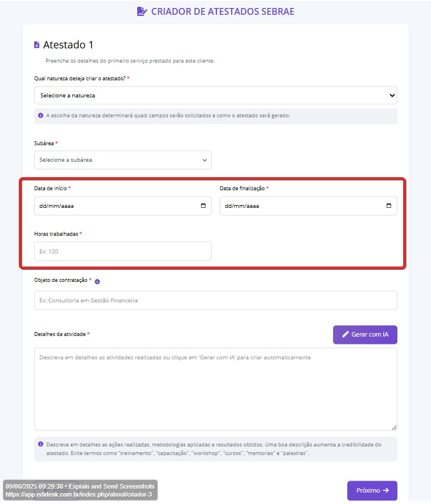Click the document icon next to Atestado 1
This screenshot has width=431, height=504.
(37, 45)
